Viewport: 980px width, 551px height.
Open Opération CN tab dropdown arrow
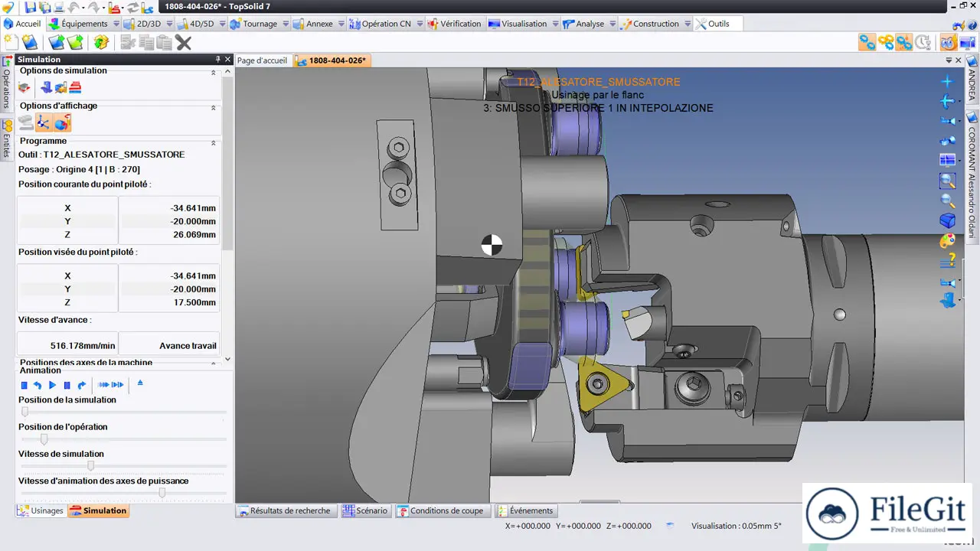tap(419, 24)
